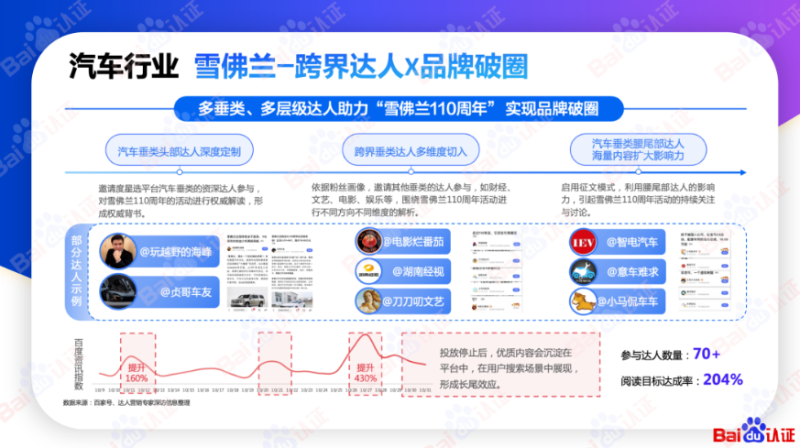Click the Venus painting avatar of 刀刀叨文艺
The height and width of the screenshot is (448, 800).
point(369,301)
